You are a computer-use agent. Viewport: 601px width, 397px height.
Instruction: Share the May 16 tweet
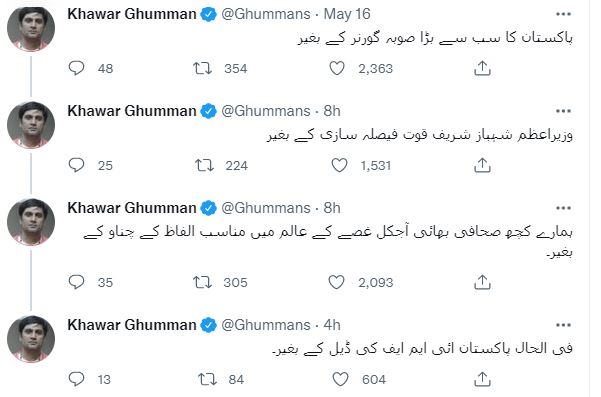[482, 68]
